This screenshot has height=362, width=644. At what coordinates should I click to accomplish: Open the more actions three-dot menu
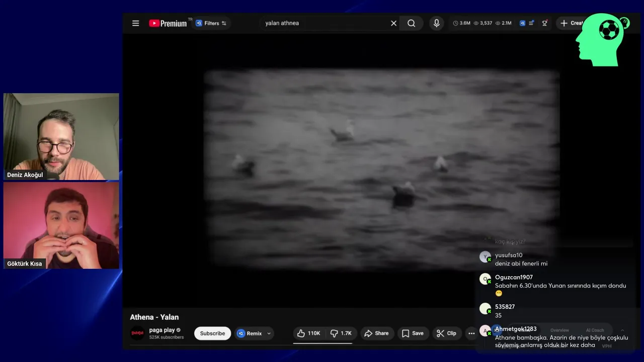click(471, 333)
